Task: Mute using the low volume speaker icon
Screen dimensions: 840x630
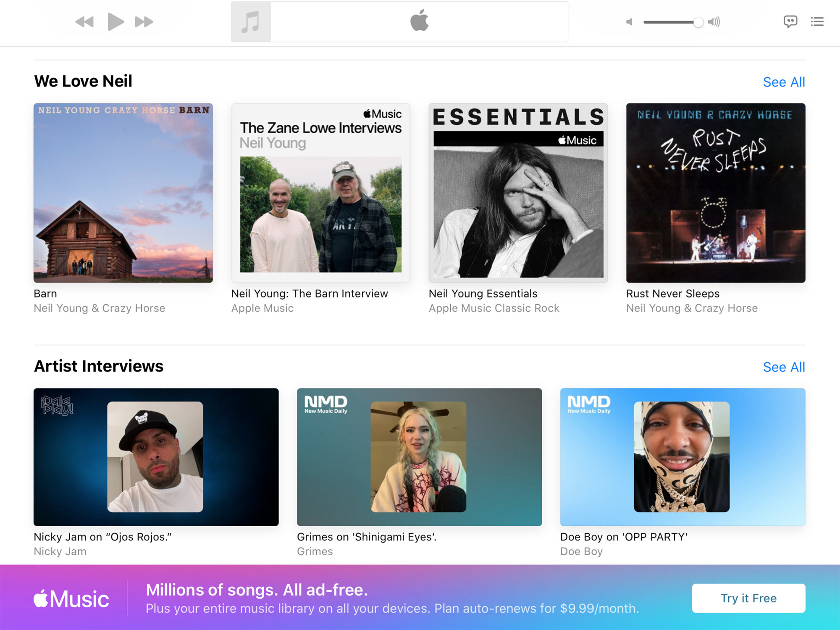Action: [629, 22]
